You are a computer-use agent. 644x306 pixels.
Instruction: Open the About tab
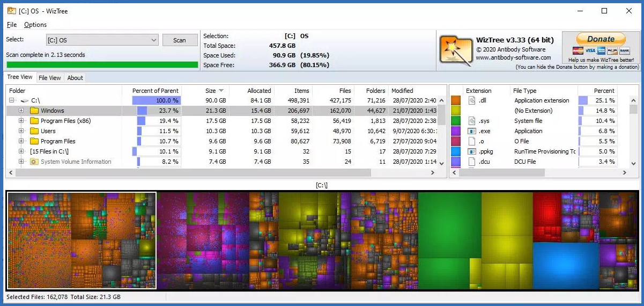[75, 78]
